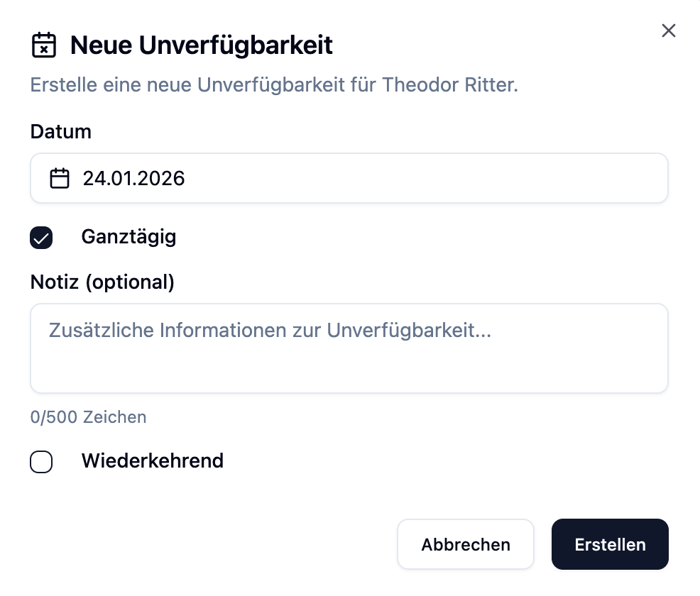Click the placeholder "Zusätzliche Informationen zur Unverfügbarkeit..."

(270, 330)
